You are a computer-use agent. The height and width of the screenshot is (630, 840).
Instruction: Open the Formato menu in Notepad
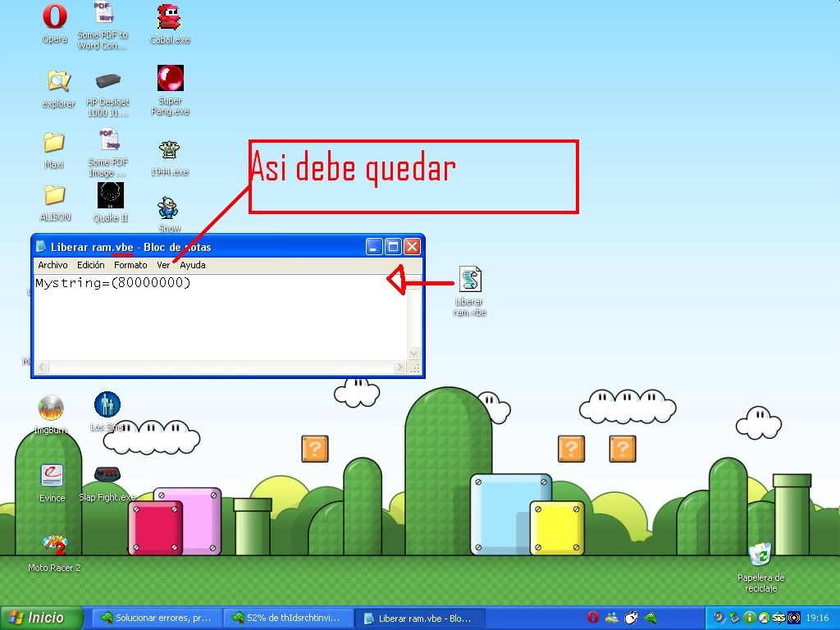pos(130,265)
